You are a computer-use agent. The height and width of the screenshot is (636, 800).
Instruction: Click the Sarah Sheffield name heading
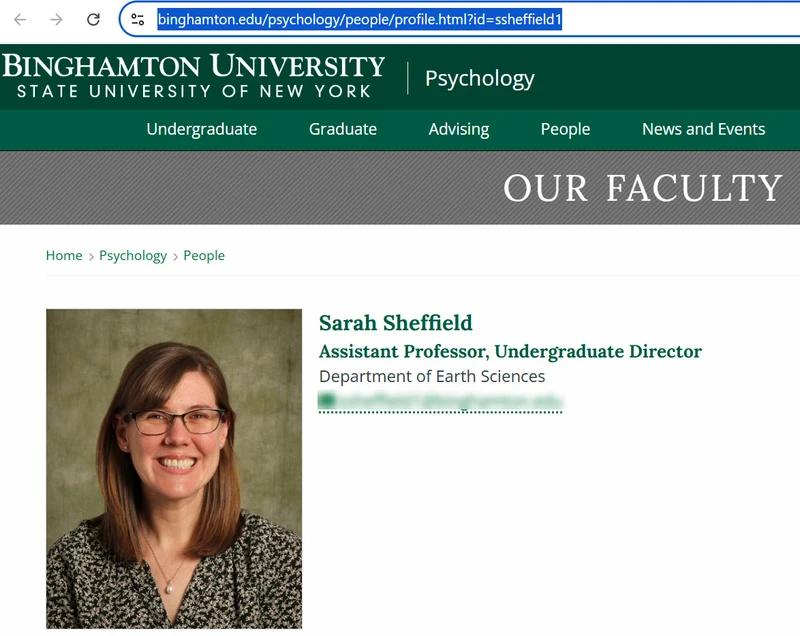395,323
